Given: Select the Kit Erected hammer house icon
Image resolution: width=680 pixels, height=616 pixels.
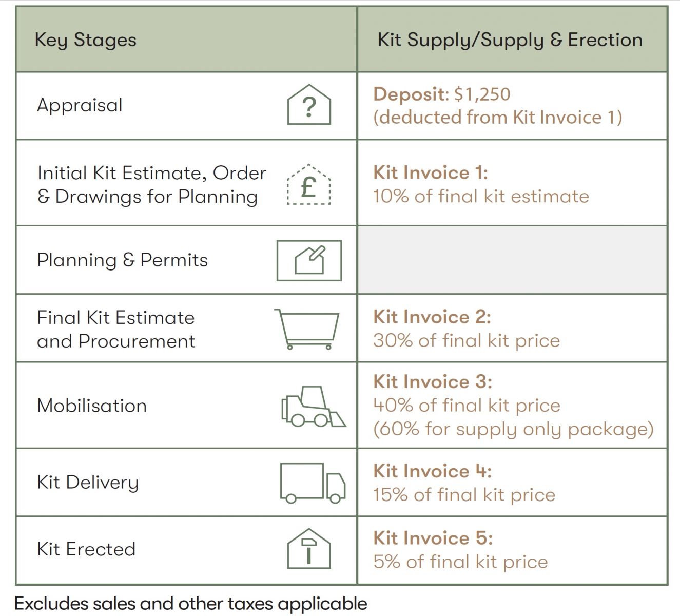Looking at the screenshot, I should [309, 549].
